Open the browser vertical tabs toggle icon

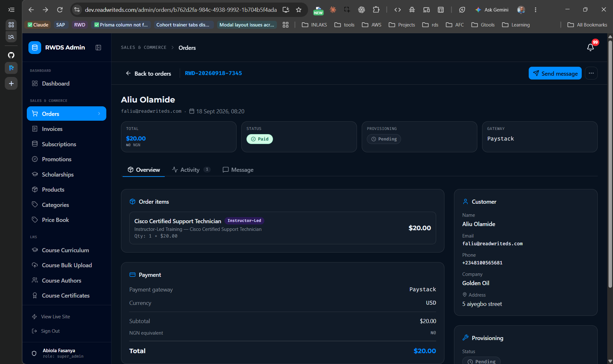coord(11,10)
